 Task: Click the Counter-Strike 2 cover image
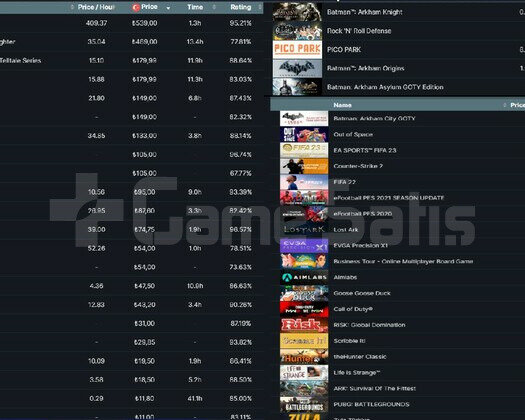pos(304,166)
